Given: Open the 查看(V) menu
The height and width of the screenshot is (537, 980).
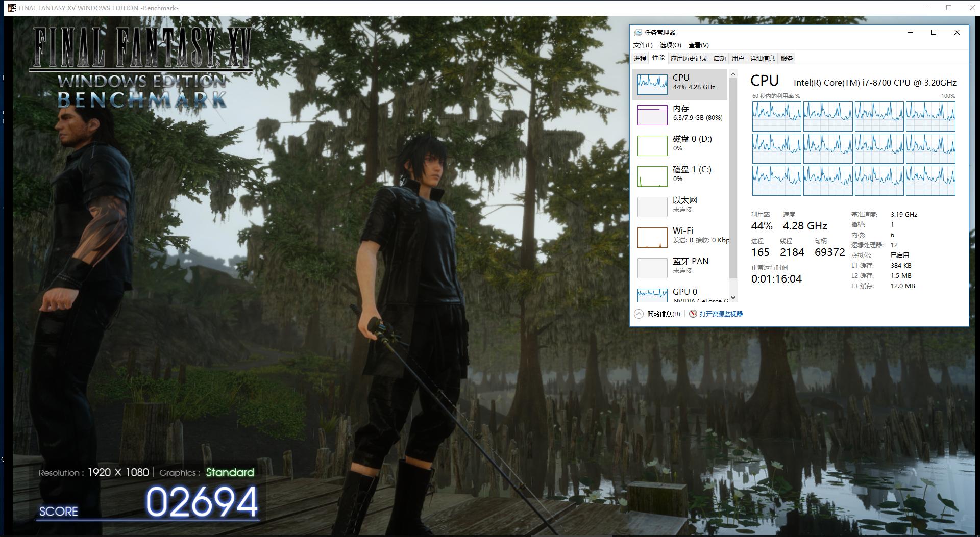Looking at the screenshot, I should [698, 45].
